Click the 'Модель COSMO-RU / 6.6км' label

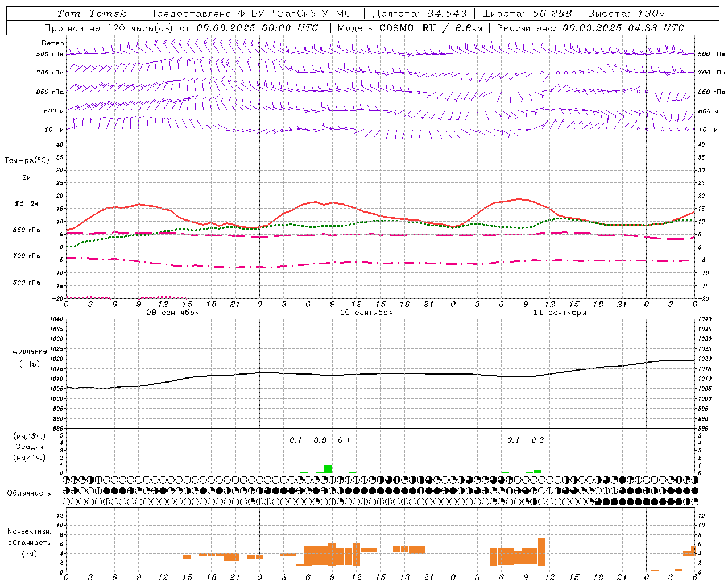coord(410,28)
